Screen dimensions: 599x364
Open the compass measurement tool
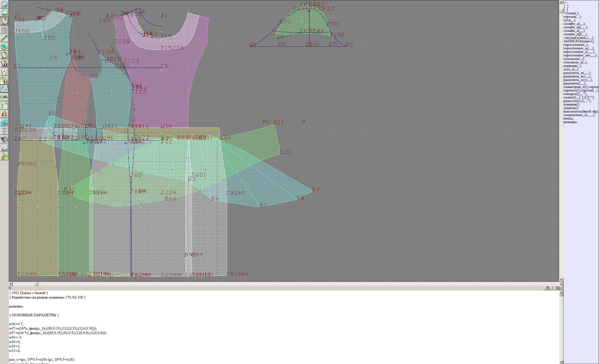tap(4, 72)
